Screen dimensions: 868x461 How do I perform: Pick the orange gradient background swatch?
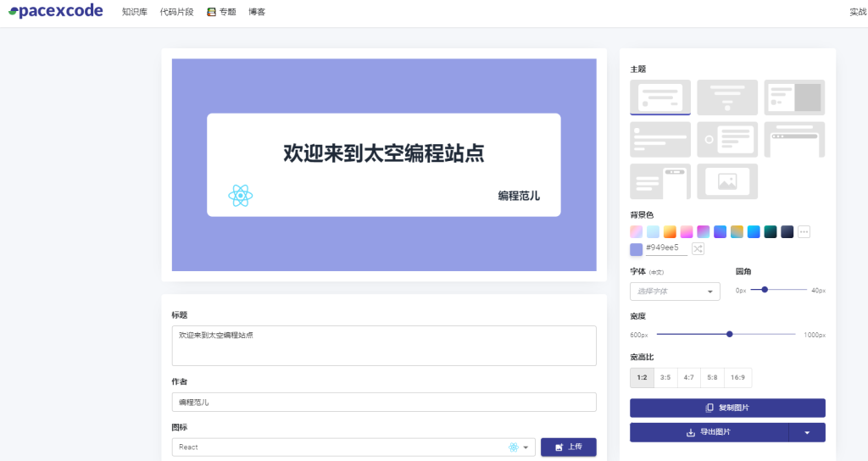[x=670, y=232]
